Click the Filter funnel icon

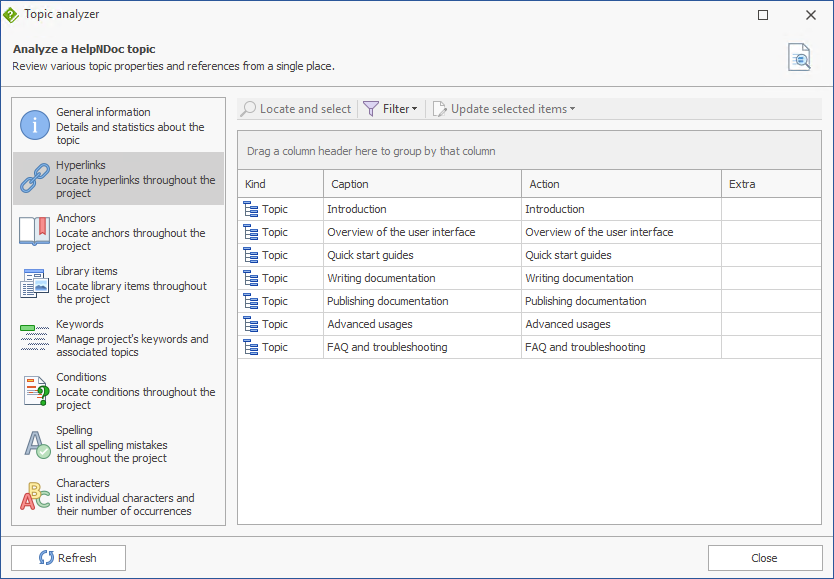(x=371, y=109)
